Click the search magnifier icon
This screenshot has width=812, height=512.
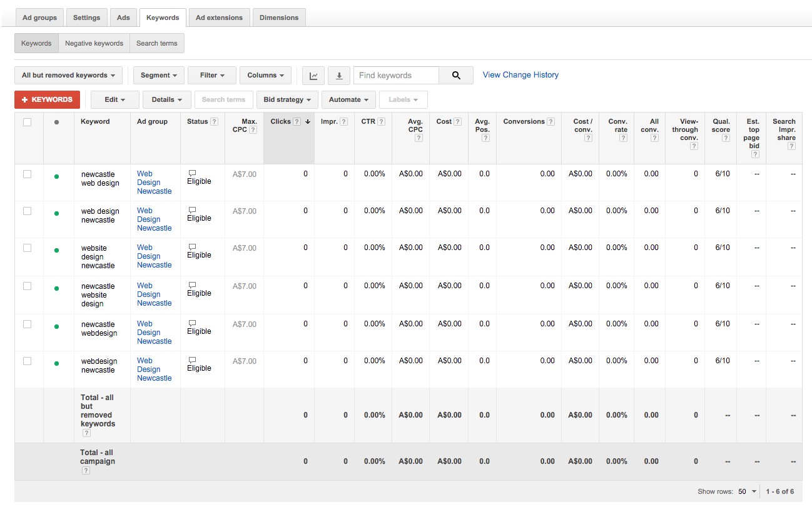[456, 74]
